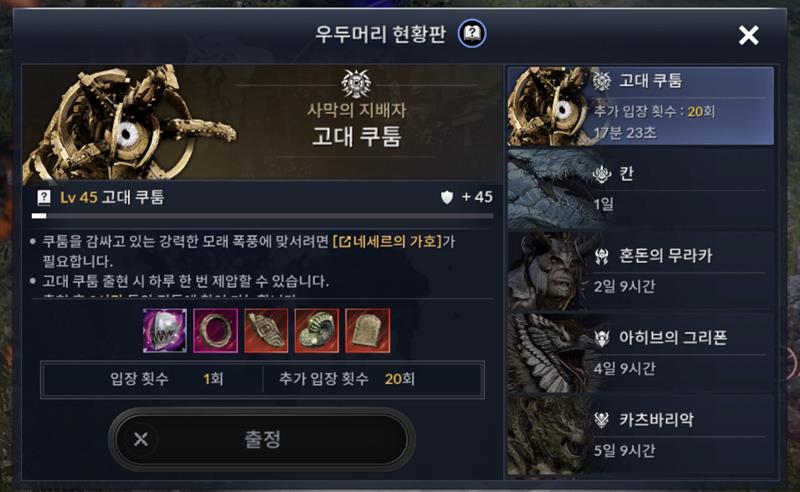The height and width of the screenshot is (492, 800).
Task: Select the 혼돈의 무라카 boss entry
Action: tap(641, 272)
